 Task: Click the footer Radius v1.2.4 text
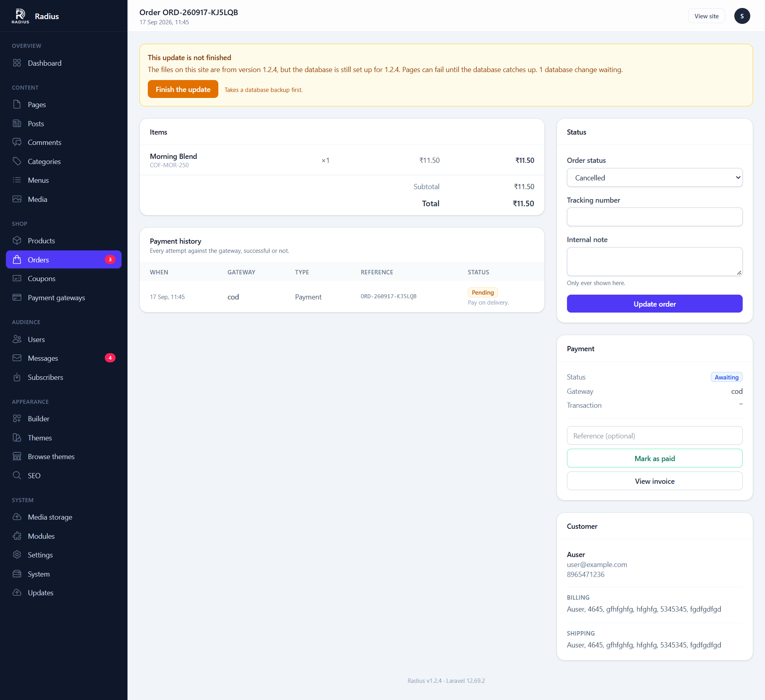(424, 681)
